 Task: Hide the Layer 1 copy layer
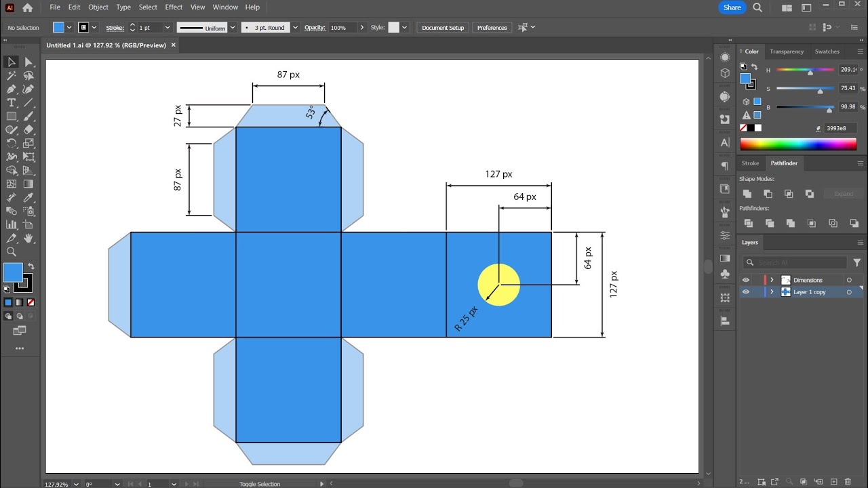tap(746, 292)
